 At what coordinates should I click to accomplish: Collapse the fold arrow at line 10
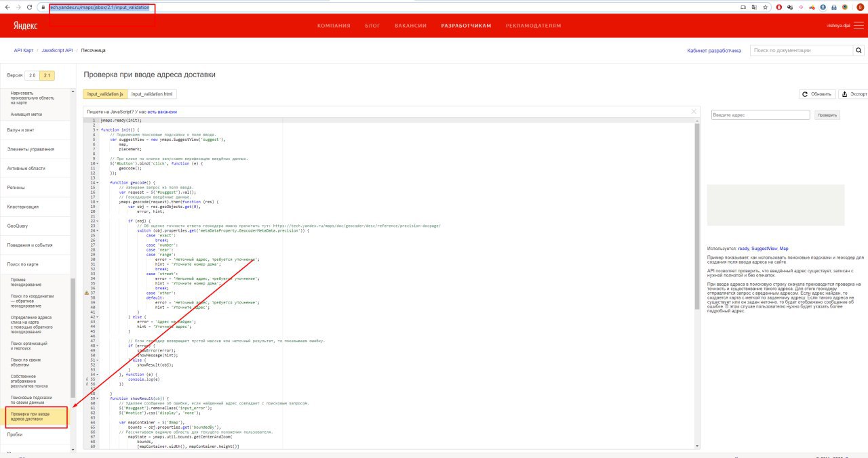(x=97, y=163)
